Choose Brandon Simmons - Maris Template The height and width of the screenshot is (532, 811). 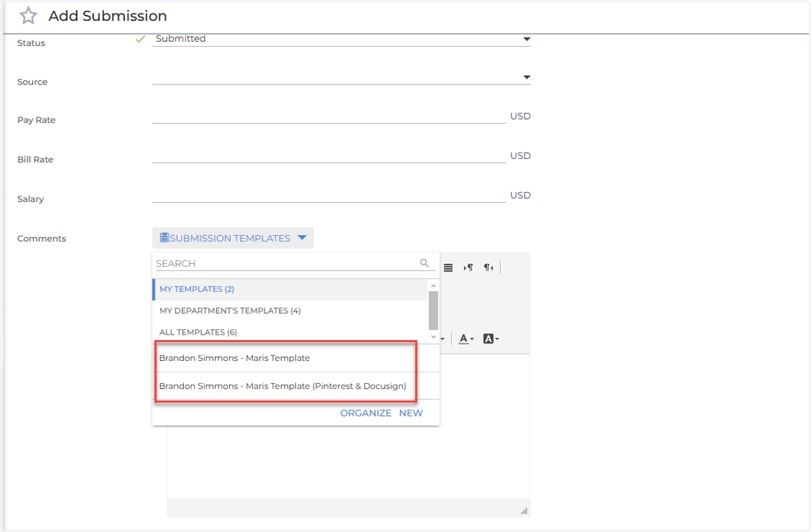point(296,358)
